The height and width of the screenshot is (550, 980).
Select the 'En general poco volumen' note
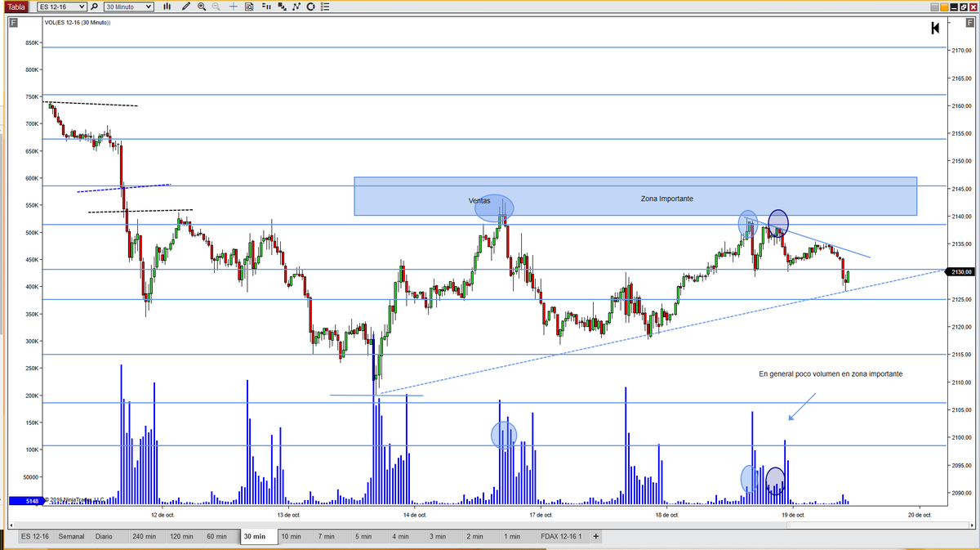click(x=831, y=373)
